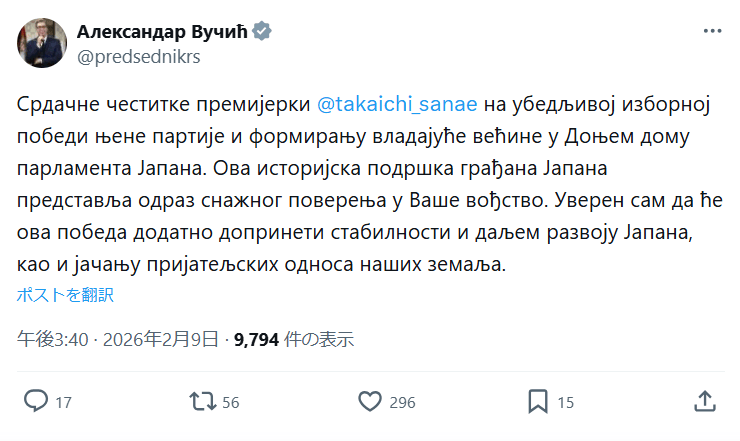The image size is (740, 441).
Task: Bookmark the post with the bookmark icon
Action: pyautogui.click(x=538, y=402)
